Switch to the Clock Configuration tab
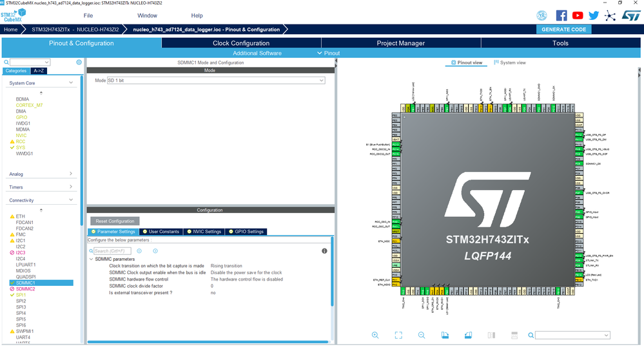644x347 pixels. click(x=241, y=43)
